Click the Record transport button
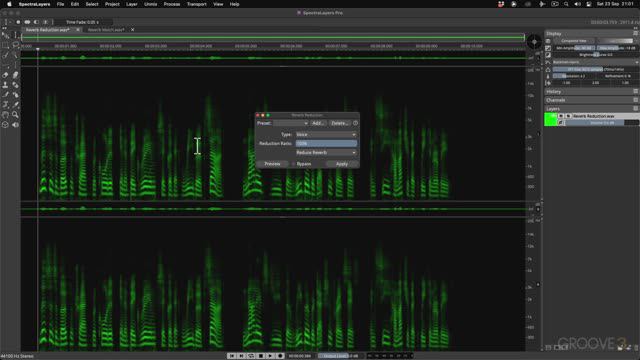 point(280,356)
